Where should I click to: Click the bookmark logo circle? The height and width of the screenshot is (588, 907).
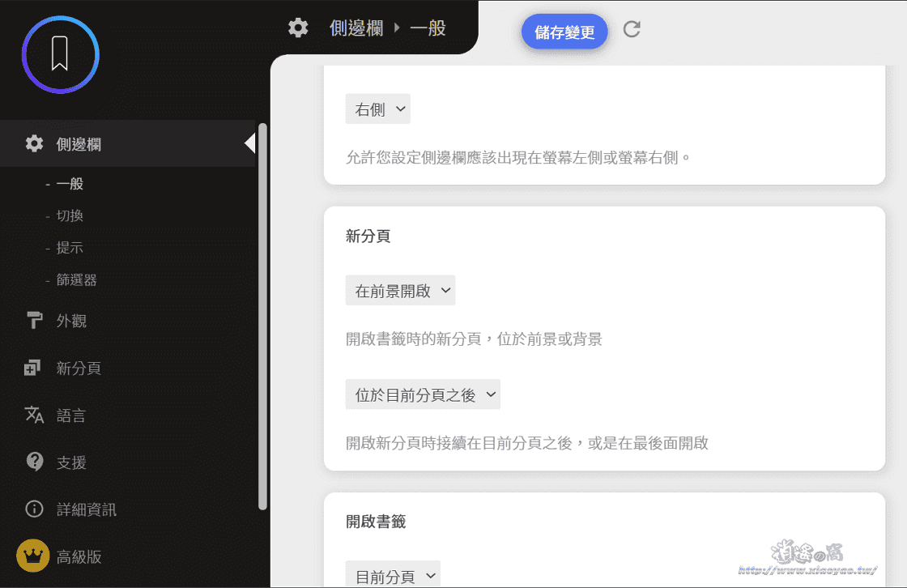[x=60, y=54]
